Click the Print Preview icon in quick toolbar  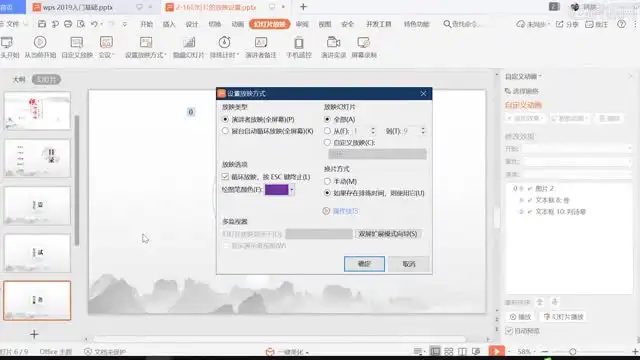click(x=81, y=24)
